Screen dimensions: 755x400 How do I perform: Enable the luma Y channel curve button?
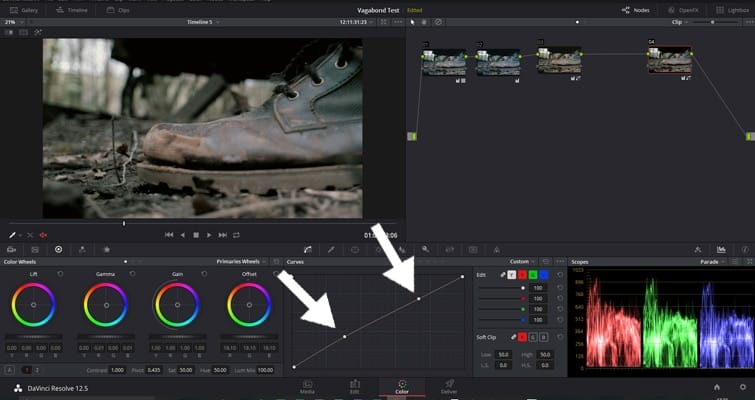(x=513, y=274)
